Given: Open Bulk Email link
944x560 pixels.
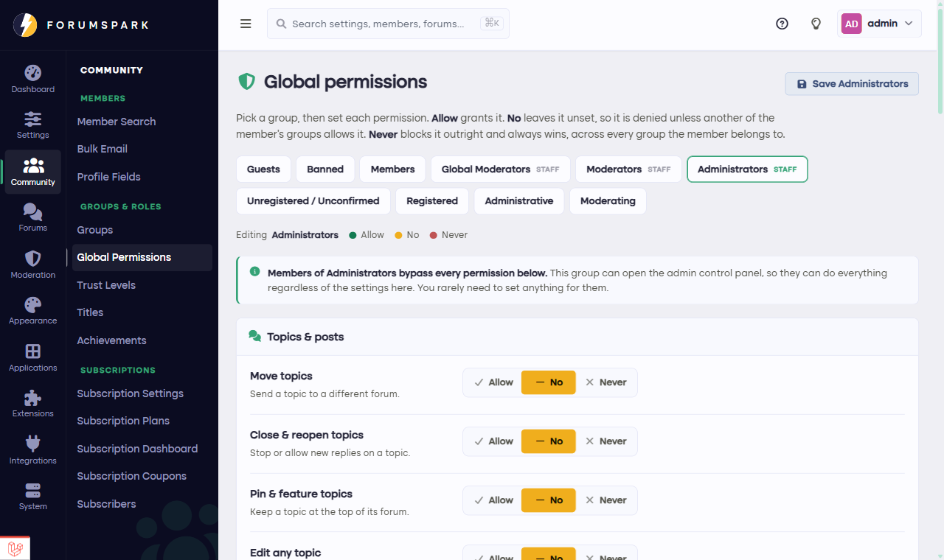Looking at the screenshot, I should (x=103, y=149).
